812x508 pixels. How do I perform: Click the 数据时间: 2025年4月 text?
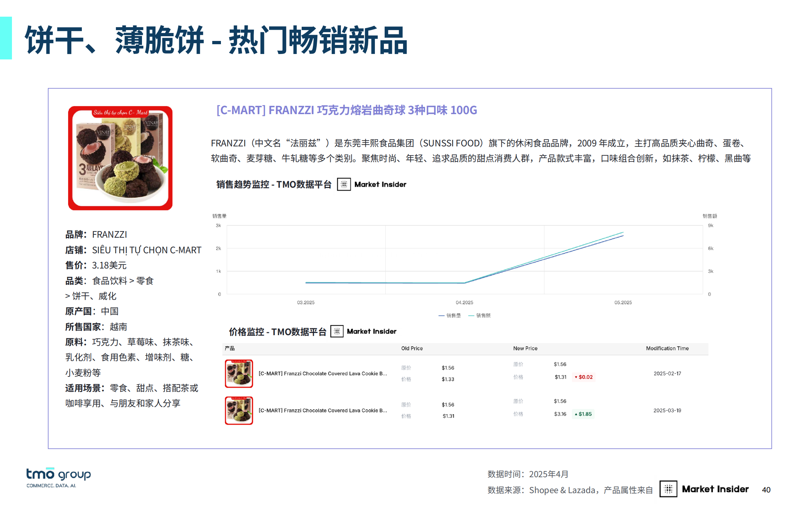click(x=528, y=474)
